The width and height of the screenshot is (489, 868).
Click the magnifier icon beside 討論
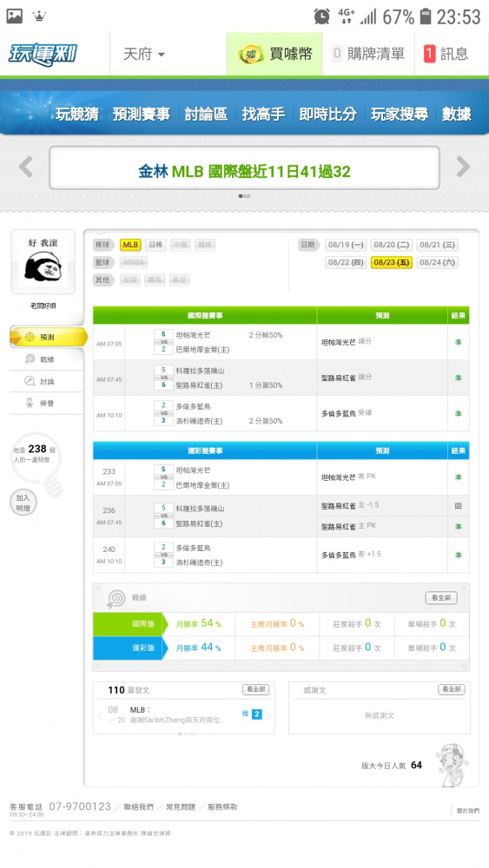30,381
